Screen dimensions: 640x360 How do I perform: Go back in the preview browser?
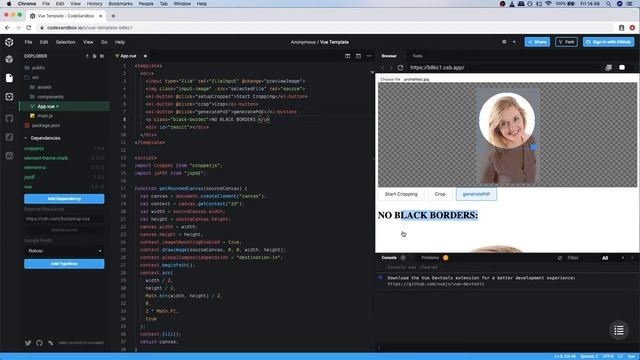point(383,68)
